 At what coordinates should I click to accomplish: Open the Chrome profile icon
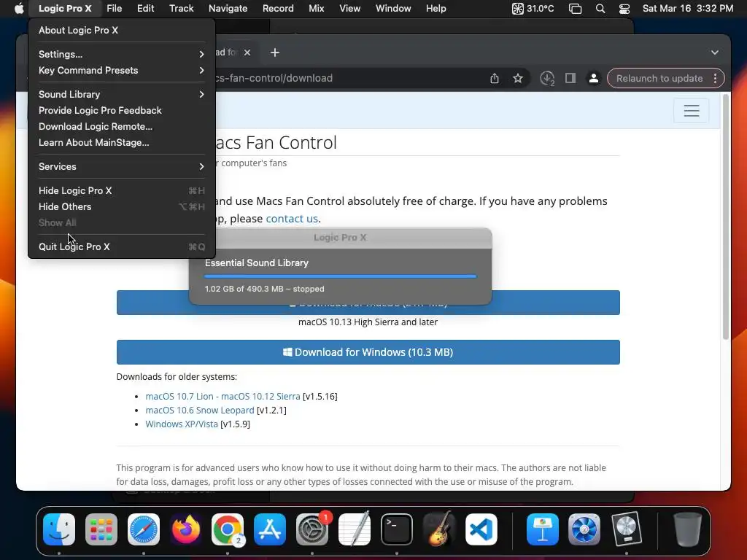click(594, 78)
